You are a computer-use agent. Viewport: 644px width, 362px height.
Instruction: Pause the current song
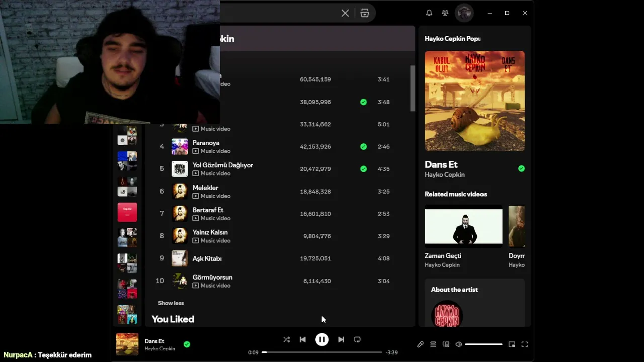point(322,340)
